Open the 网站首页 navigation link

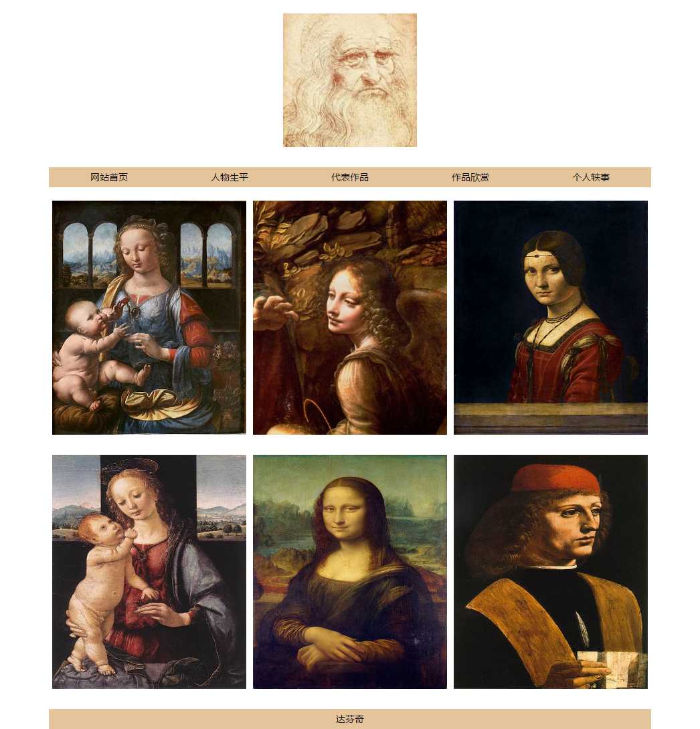point(109,177)
